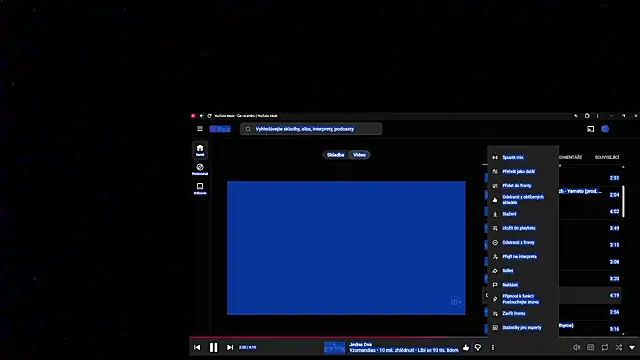Screen dimensions: 640x360
Task: Select 'Přehrát jako další' menu entry
Action: tap(523, 171)
